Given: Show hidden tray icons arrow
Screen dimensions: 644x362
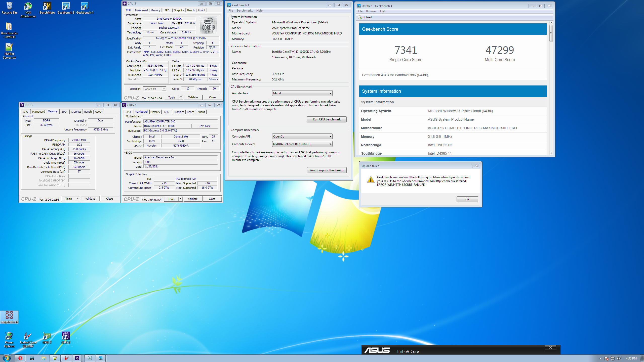Looking at the screenshot, I should pos(600,358).
